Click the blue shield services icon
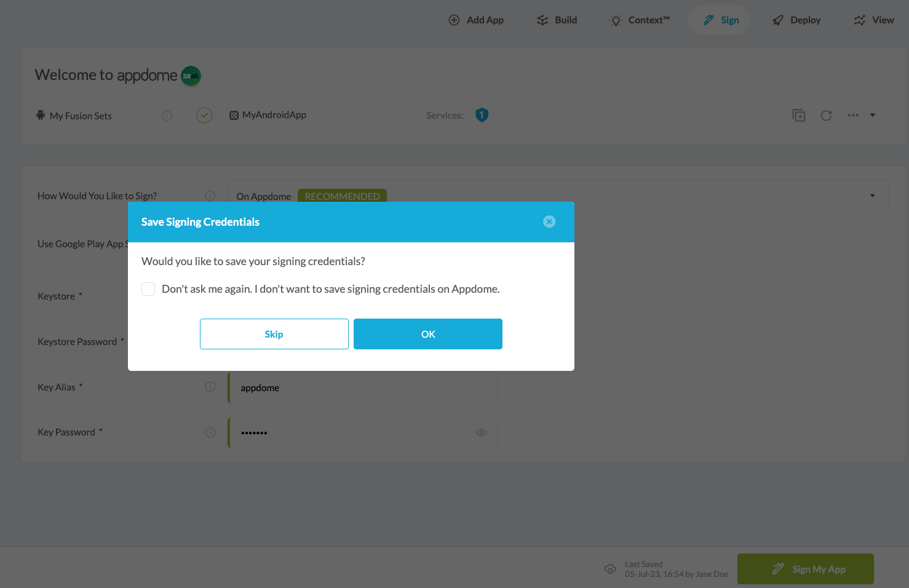 [x=482, y=115]
